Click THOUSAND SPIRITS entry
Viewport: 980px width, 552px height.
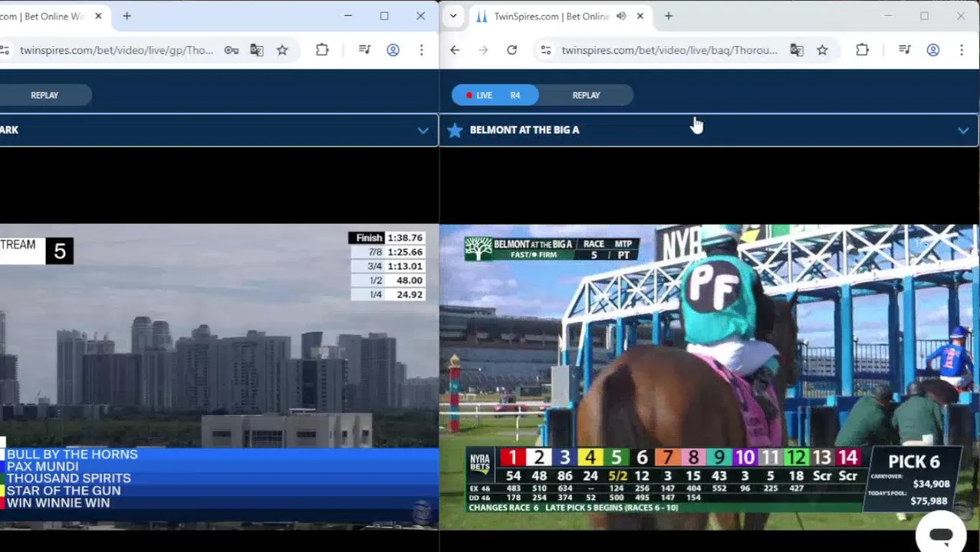(69, 478)
